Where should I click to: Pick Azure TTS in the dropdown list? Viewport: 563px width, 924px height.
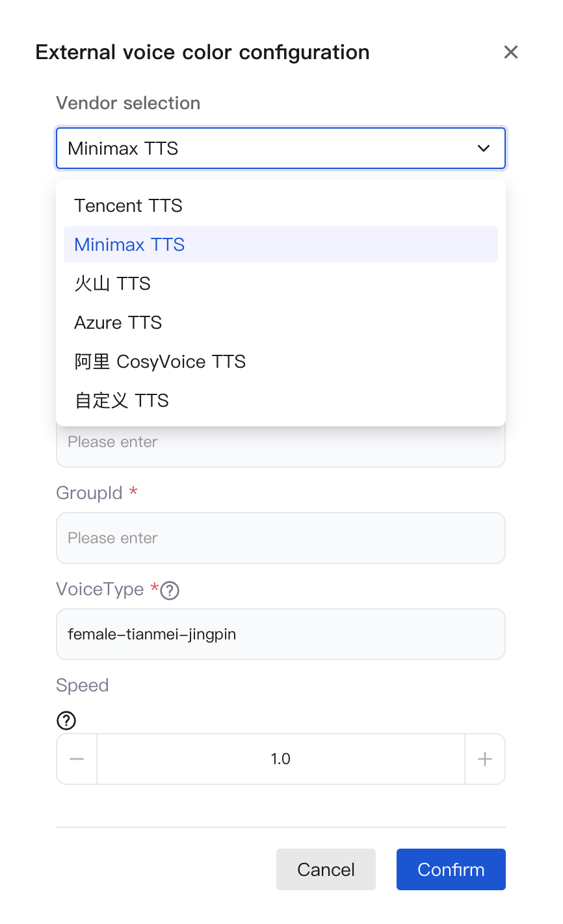pyautogui.click(x=118, y=323)
